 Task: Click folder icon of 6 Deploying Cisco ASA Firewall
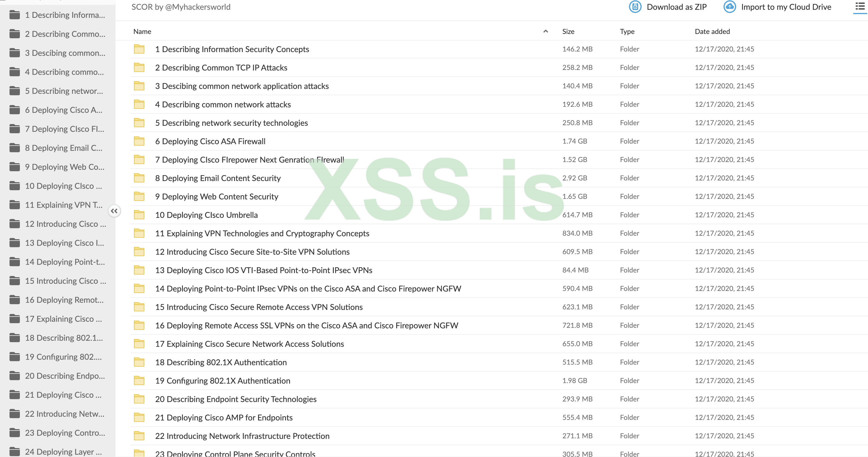pos(139,141)
